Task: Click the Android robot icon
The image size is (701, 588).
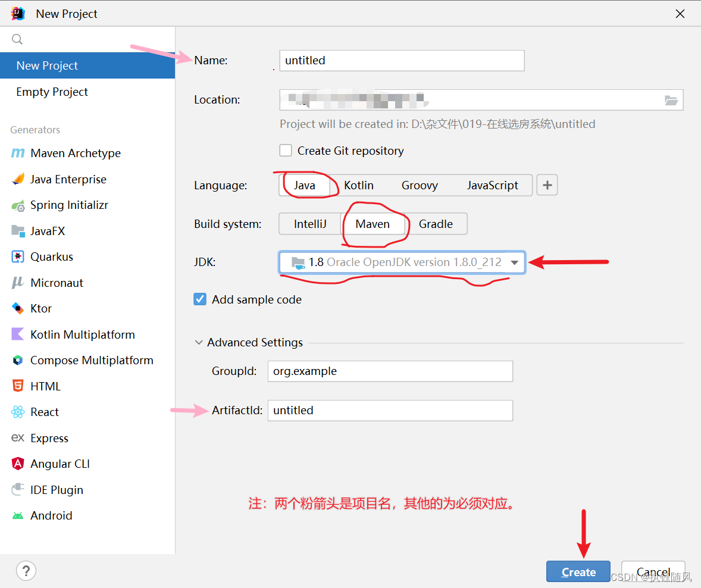Action: 18,515
